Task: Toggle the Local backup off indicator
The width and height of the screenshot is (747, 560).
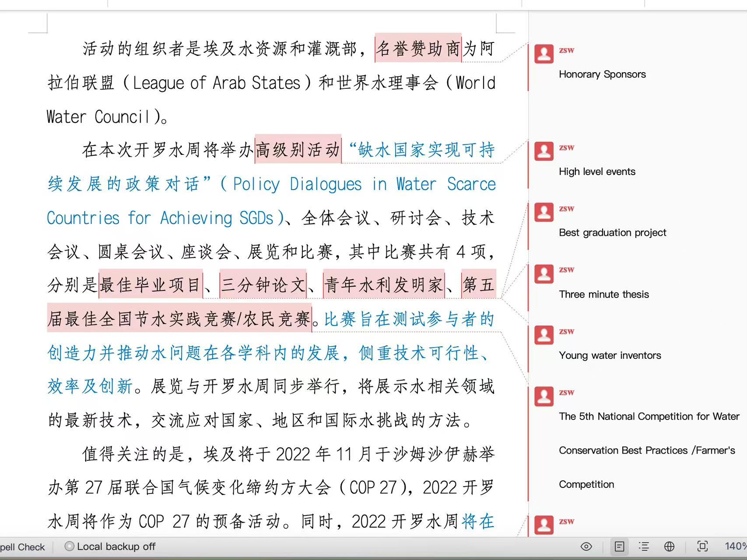Action: (110, 546)
